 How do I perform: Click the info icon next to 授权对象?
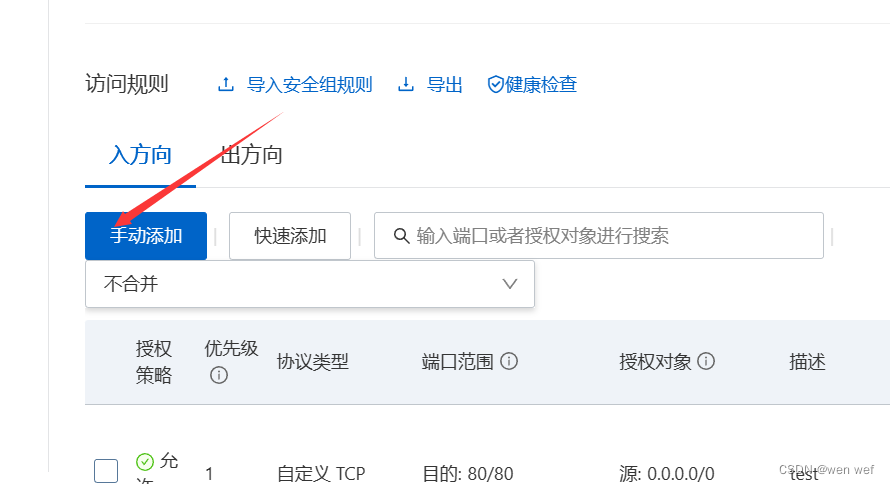click(706, 361)
